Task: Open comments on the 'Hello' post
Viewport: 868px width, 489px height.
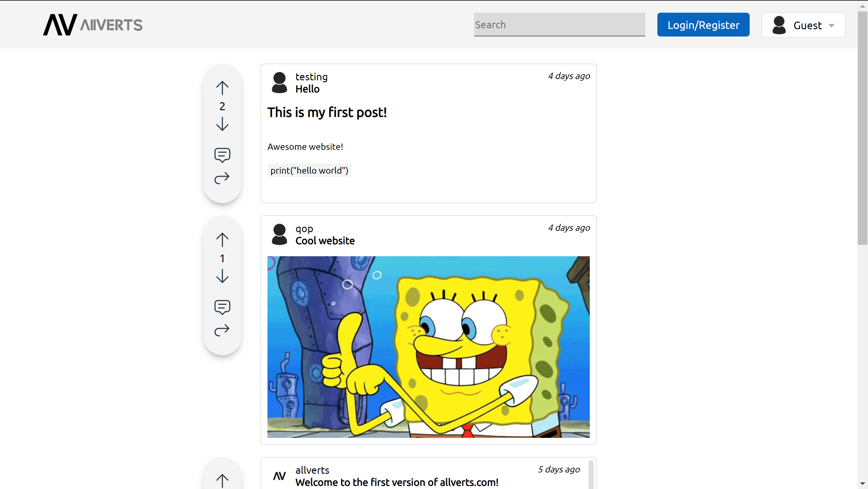Action: pyautogui.click(x=222, y=155)
